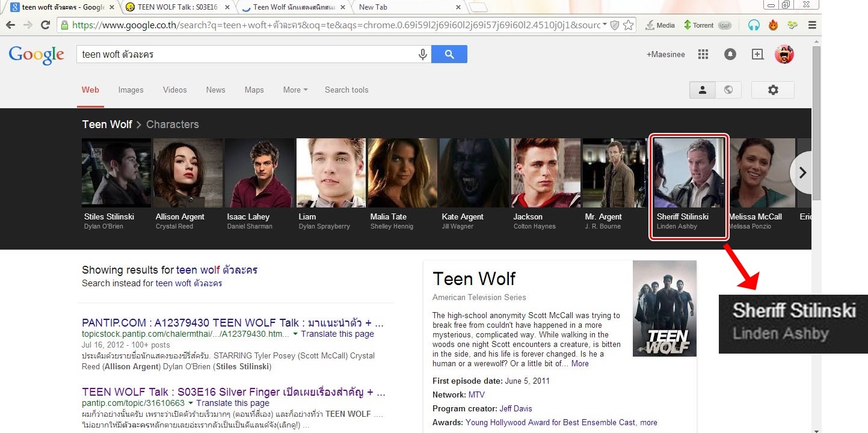This screenshot has height=433, width=868.
Task: Open the MTV network link
Action: pos(476,395)
